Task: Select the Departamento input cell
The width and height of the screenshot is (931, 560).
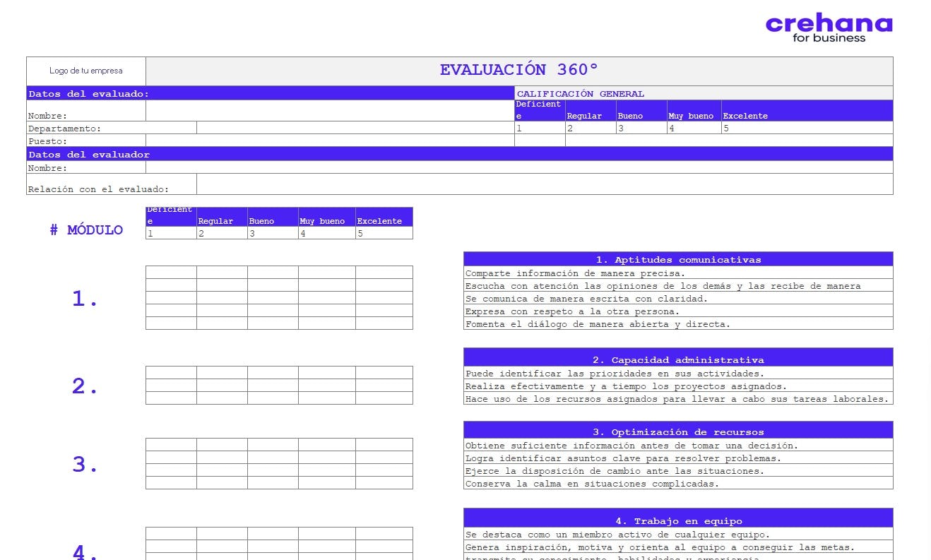Action: tap(355, 128)
